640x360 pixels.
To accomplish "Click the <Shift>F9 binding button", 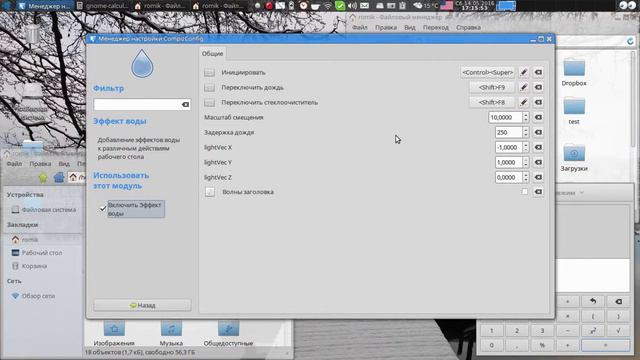I will 491,87.
